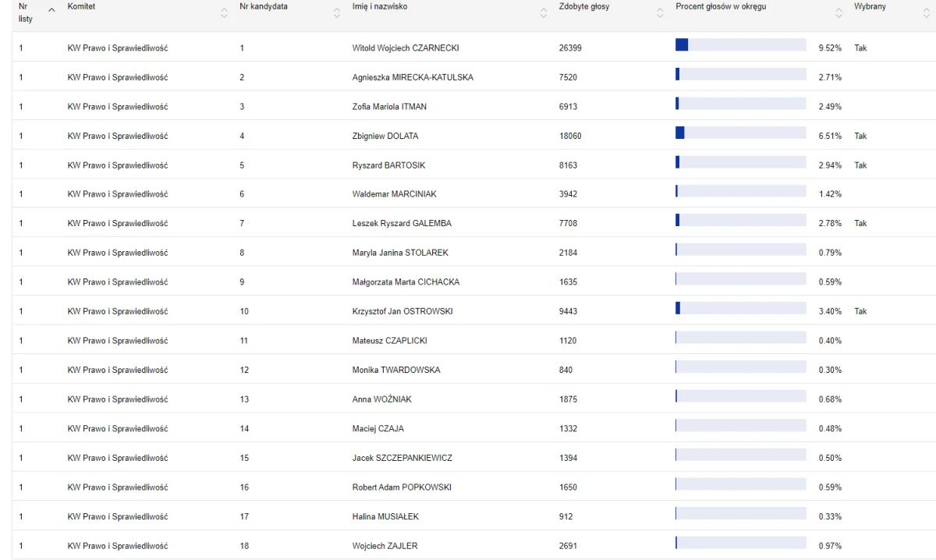Click candidate number 18
Image resolution: width=936 pixels, height=560 pixels.
[x=244, y=546]
